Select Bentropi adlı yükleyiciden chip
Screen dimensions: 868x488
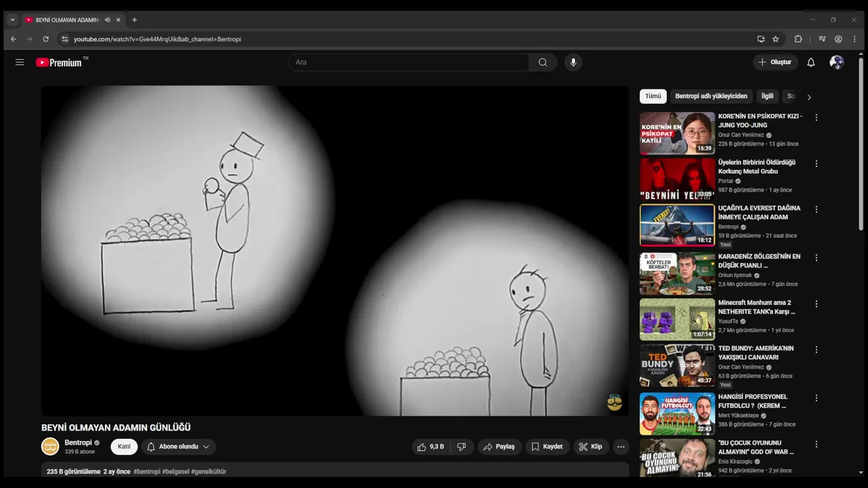coord(711,96)
